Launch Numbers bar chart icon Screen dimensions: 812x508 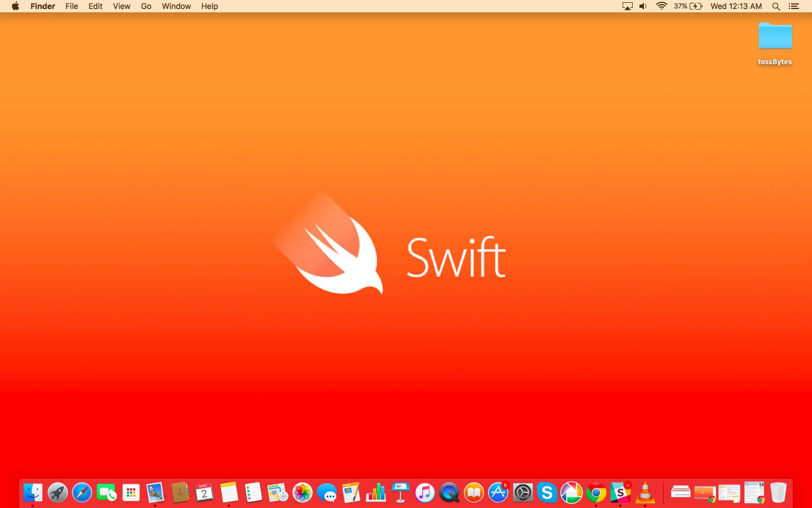[x=376, y=493]
